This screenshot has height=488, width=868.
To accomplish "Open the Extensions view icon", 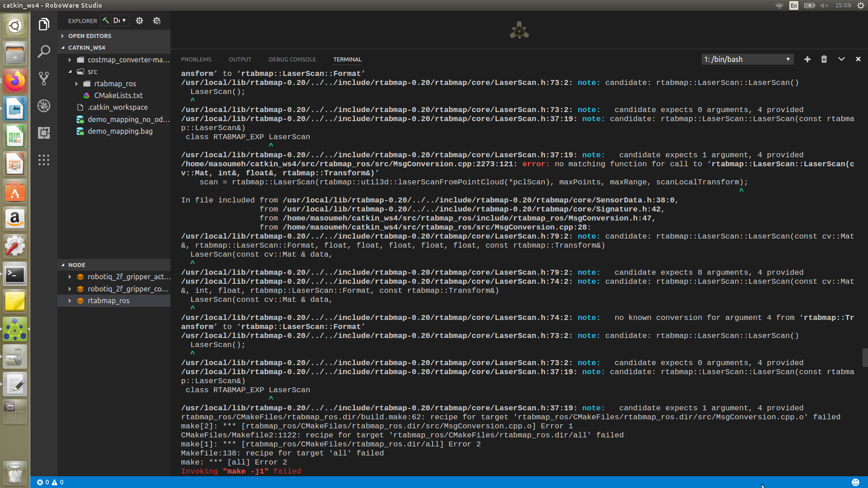I will (44, 133).
